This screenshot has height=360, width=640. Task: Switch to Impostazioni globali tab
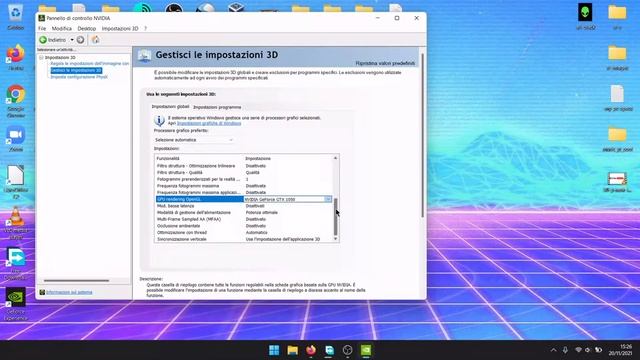click(170, 107)
